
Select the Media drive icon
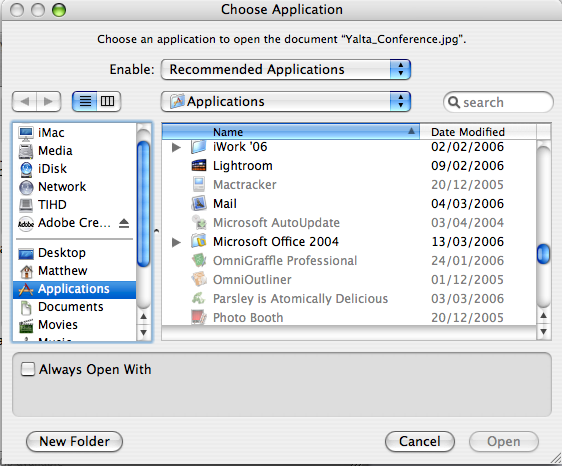(x=26, y=151)
